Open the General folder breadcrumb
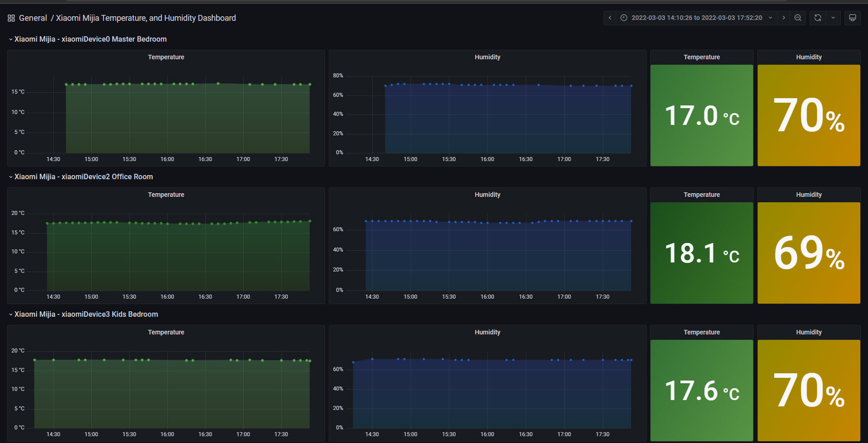 [x=33, y=18]
